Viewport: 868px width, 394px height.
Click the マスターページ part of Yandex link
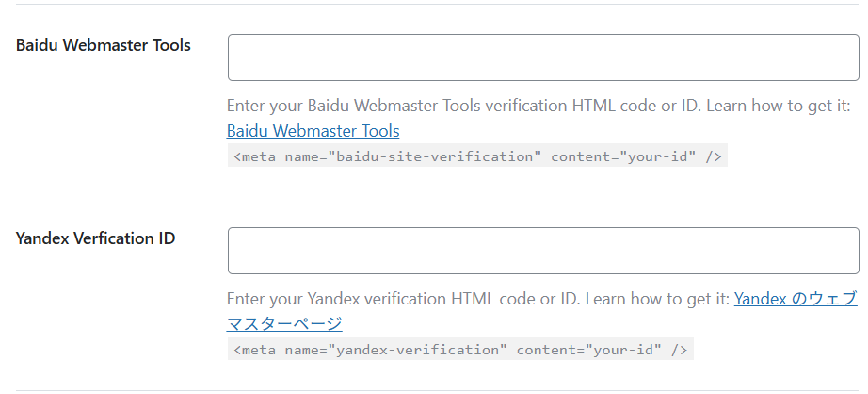pos(284,323)
